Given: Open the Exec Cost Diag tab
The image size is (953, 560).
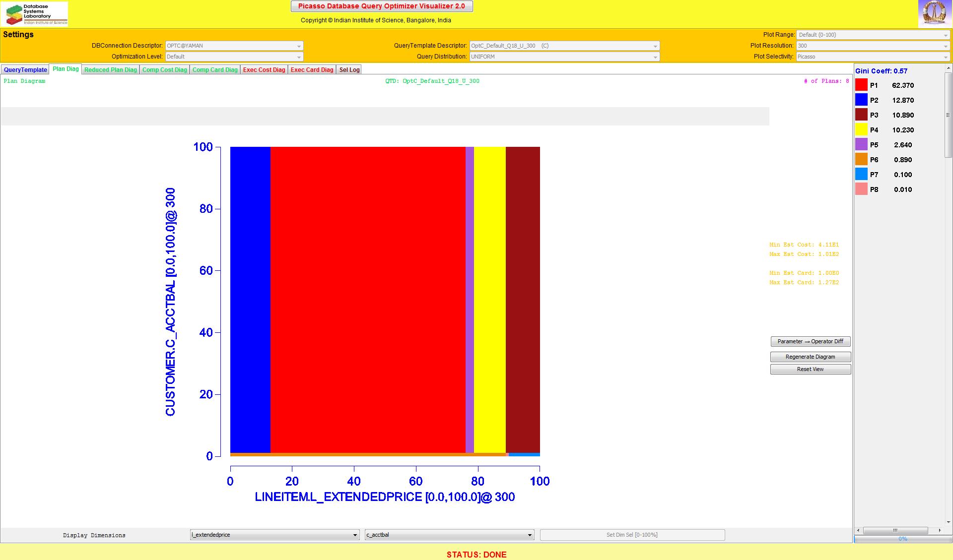Looking at the screenshot, I should [264, 70].
